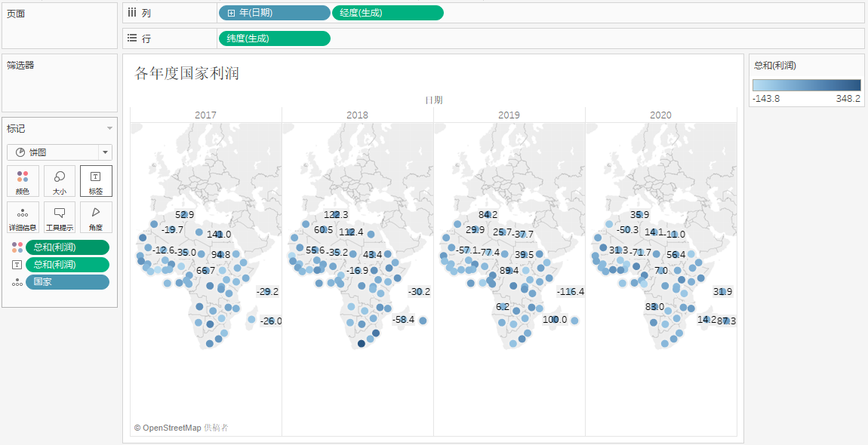Click the 国家 pill in marks card
868x445 pixels.
pyautogui.click(x=67, y=282)
